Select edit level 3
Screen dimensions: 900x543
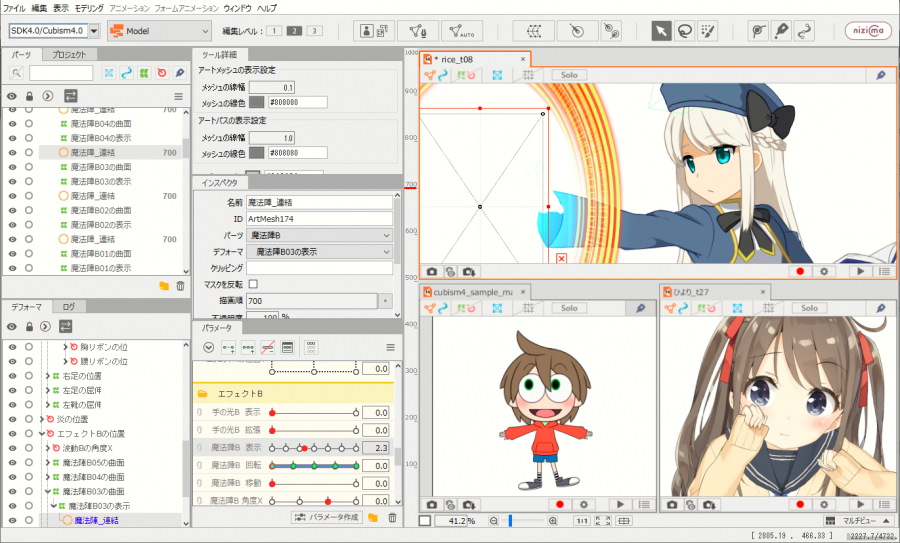tap(314, 31)
